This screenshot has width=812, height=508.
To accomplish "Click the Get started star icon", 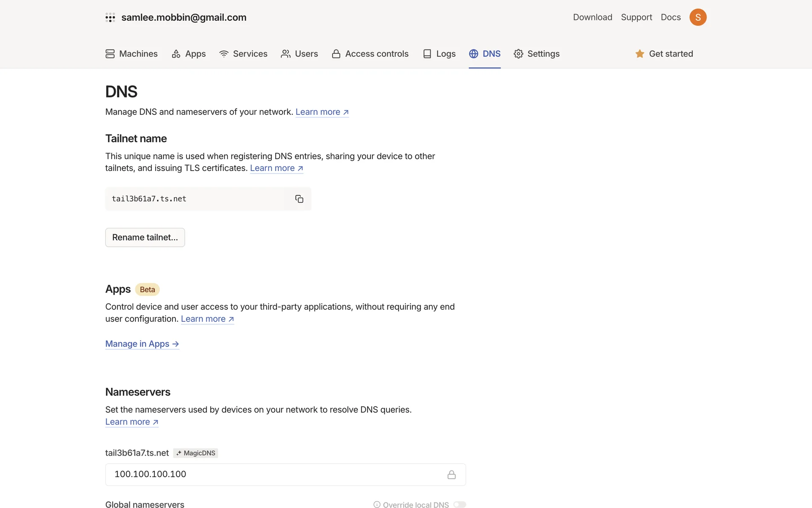I will 639,54.
